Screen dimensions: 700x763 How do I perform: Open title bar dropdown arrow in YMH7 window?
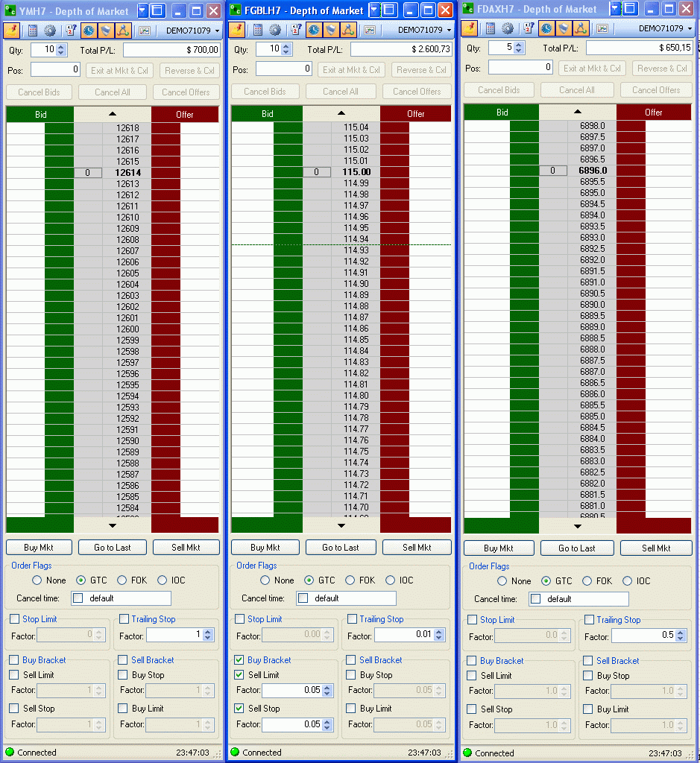142,10
